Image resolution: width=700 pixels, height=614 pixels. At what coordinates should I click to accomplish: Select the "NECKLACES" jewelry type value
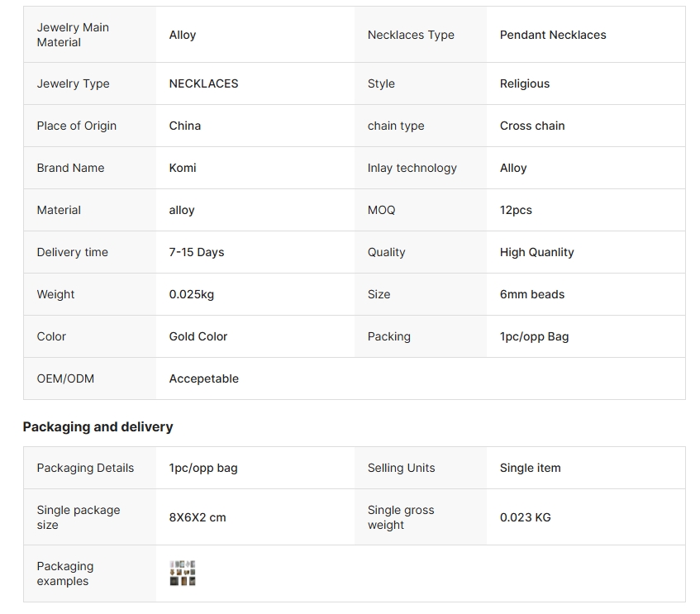click(x=204, y=83)
